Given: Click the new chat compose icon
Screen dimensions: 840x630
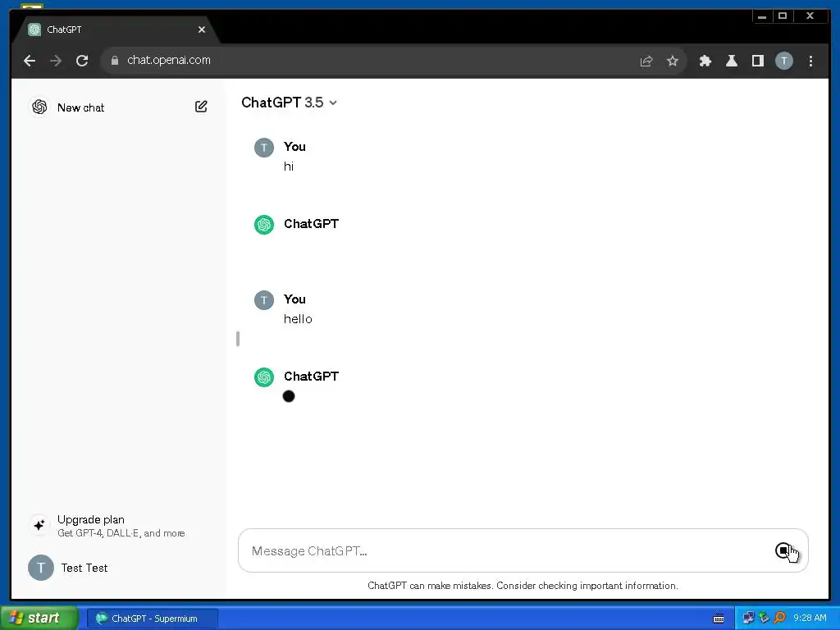Looking at the screenshot, I should pyautogui.click(x=201, y=107).
